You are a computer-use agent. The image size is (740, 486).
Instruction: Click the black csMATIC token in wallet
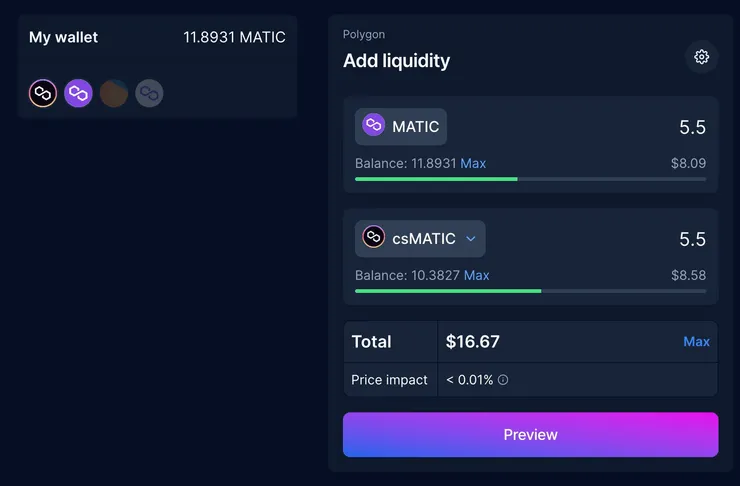pyautogui.click(x=43, y=94)
